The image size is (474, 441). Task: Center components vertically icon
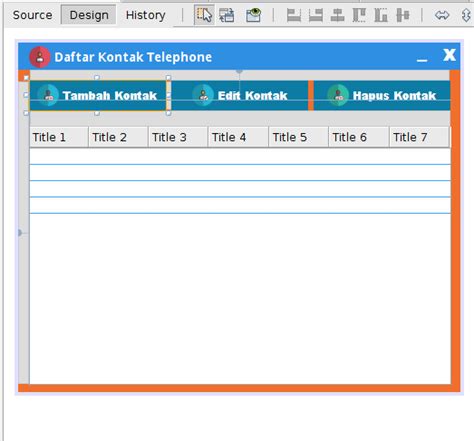(403, 15)
